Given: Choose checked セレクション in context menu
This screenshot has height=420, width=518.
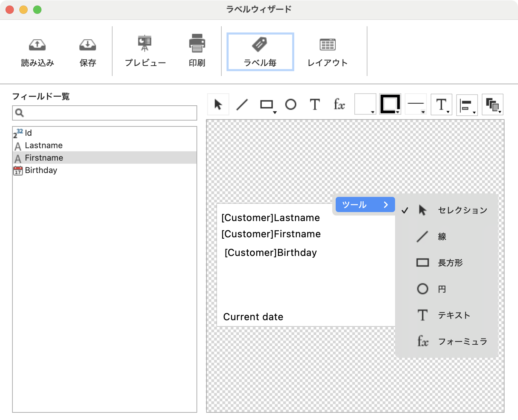Looking at the screenshot, I should [462, 210].
